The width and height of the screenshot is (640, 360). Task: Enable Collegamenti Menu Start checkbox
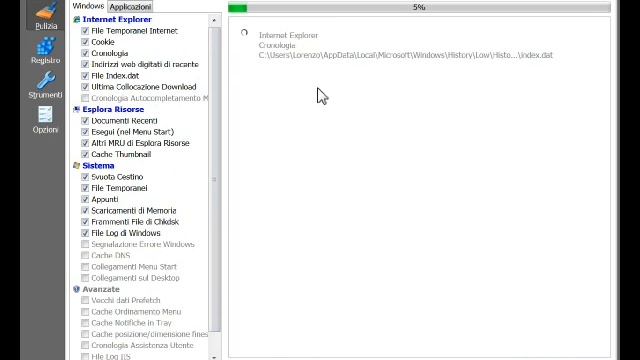click(85, 267)
